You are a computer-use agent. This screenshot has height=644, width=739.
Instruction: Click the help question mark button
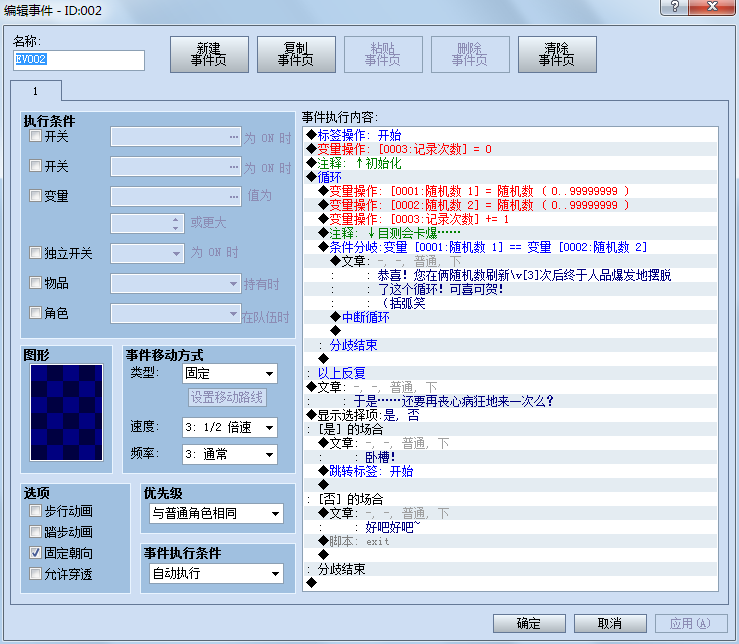click(674, 7)
